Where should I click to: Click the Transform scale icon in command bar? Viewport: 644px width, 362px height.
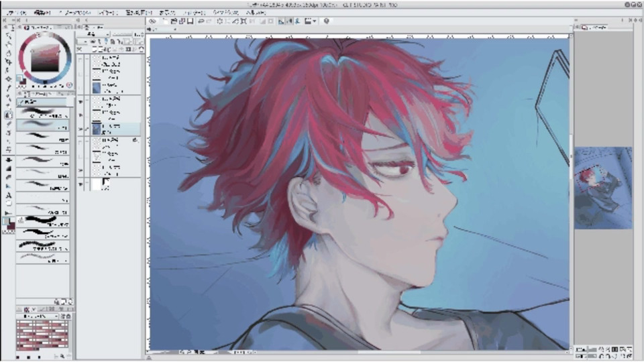(x=243, y=21)
